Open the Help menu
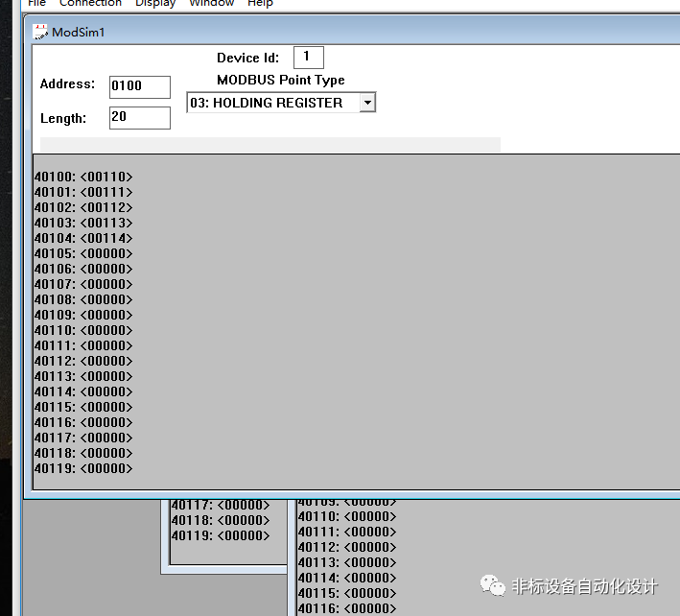Screen dimensions: 680x616 [260, 4]
